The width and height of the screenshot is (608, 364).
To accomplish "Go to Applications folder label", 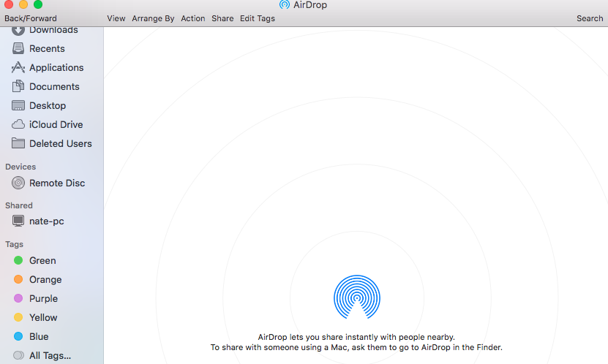I will tap(56, 67).
